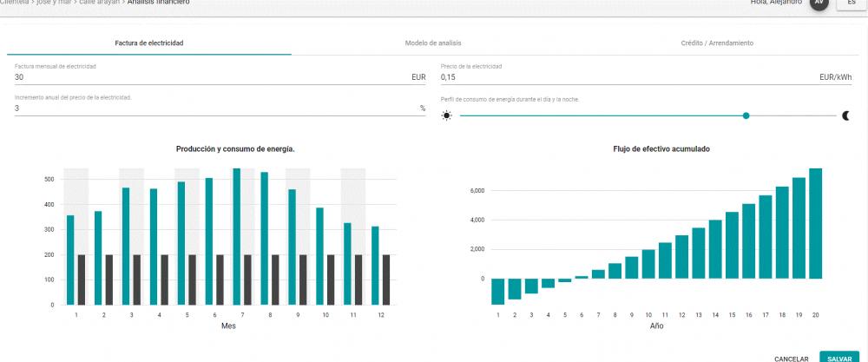Click the day/night consumption slider handle
Image resolution: width=868 pixels, height=362 pixels.
pyautogui.click(x=746, y=115)
